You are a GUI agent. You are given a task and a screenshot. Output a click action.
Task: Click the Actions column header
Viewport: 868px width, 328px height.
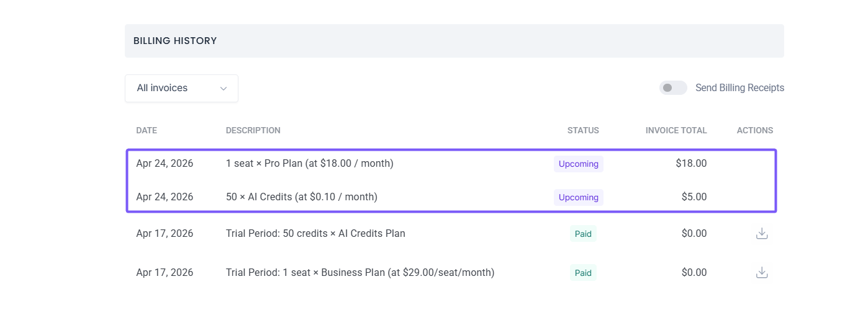[754, 131]
